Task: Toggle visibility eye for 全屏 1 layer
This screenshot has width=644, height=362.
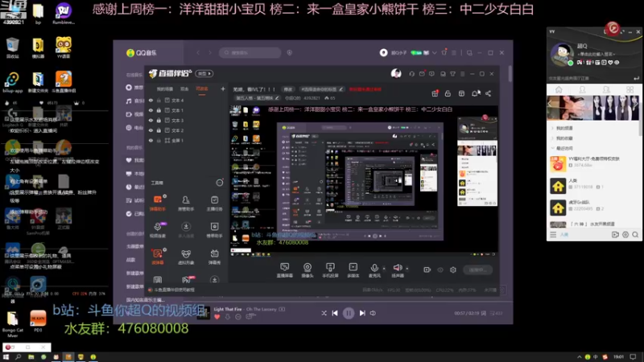Action: (x=151, y=140)
